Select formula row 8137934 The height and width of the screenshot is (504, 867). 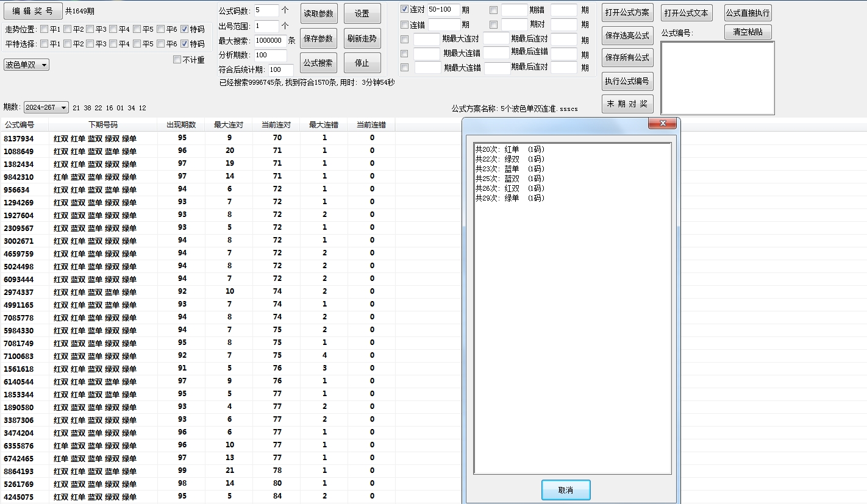pos(19,138)
